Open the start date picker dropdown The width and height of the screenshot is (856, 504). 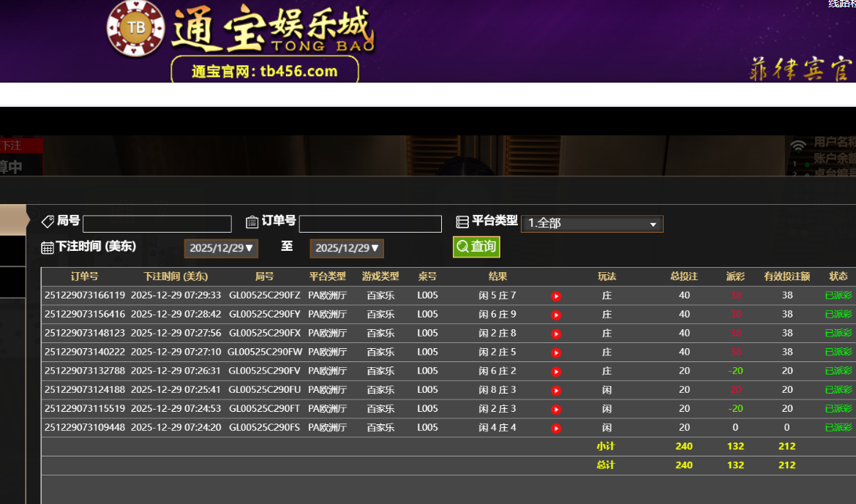click(221, 248)
